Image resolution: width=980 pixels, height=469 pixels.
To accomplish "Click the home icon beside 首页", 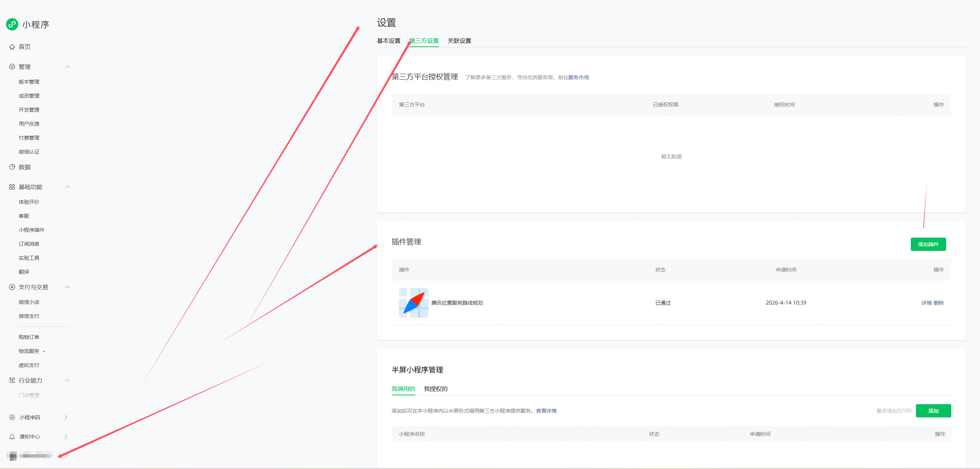I will [12, 47].
